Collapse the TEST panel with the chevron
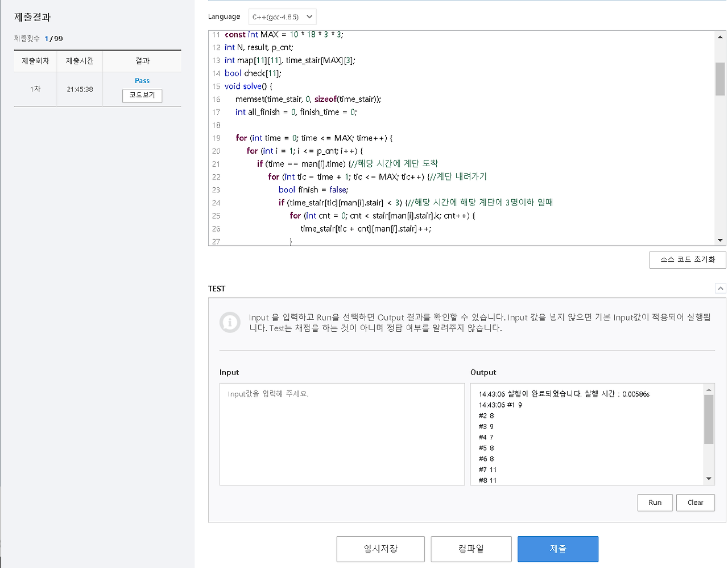The width and height of the screenshot is (728, 568). pyautogui.click(x=721, y=288)
